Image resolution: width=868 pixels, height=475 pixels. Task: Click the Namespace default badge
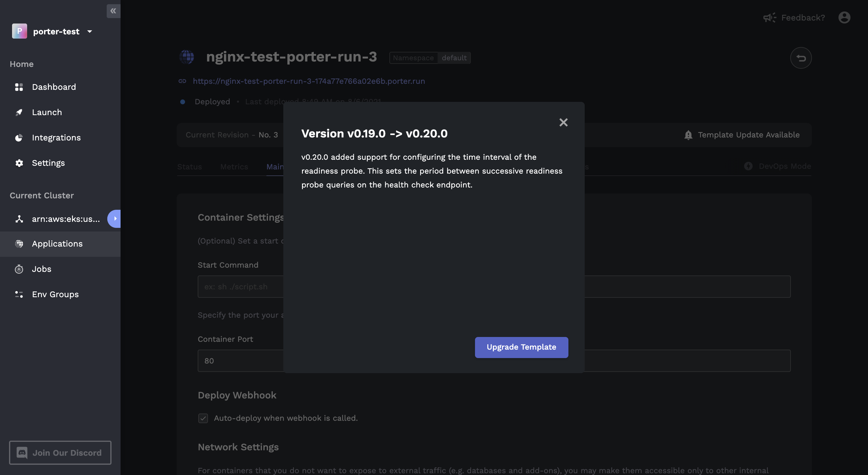pos(429,58)
